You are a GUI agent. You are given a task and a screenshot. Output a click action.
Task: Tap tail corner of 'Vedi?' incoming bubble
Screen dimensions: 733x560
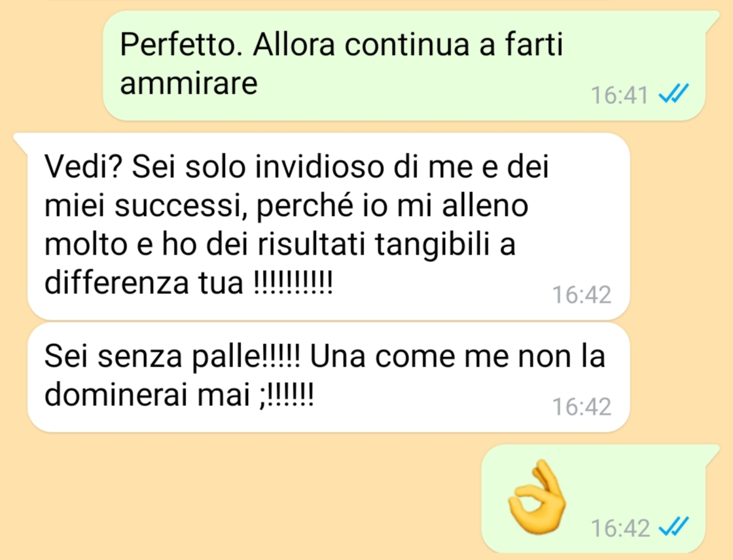(21, 141)
